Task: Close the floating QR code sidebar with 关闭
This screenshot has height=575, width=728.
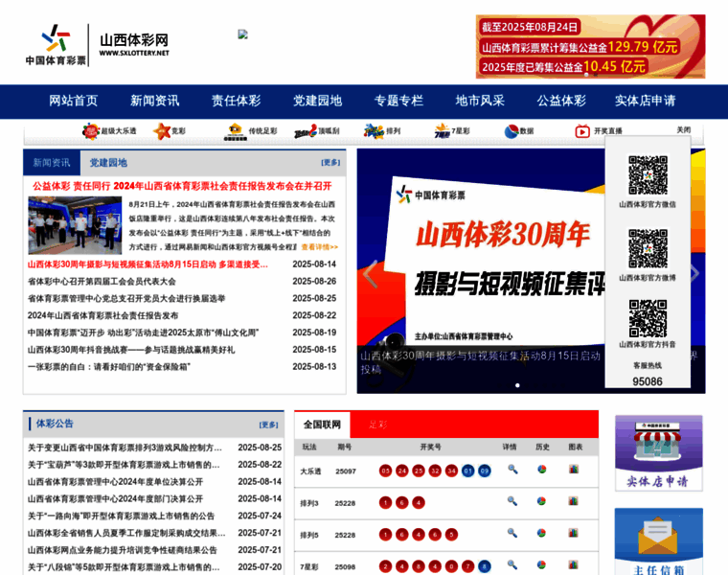Action: point(683,130)
